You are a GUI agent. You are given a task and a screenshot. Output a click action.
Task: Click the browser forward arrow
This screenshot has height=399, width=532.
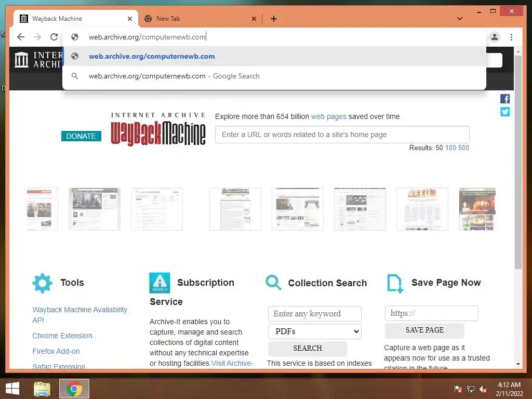[x=37, y=37]
